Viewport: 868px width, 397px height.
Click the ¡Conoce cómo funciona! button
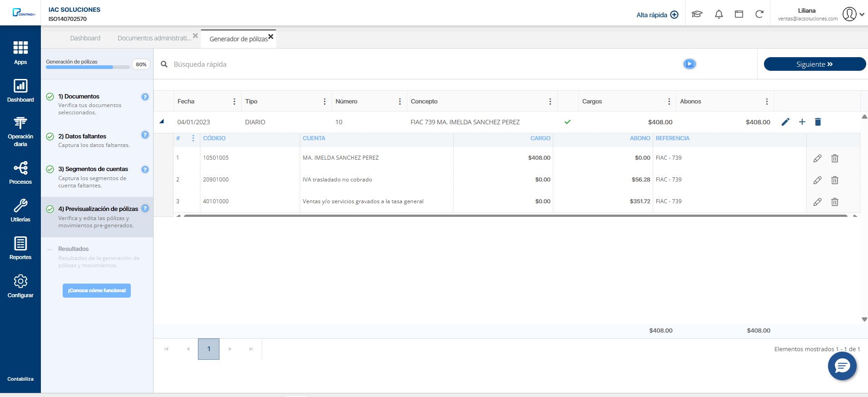coord(97,290)
